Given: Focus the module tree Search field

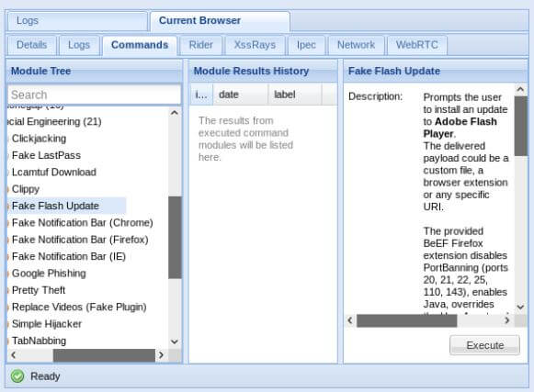Looking at the screenshot, I should [x=95, y=95].
